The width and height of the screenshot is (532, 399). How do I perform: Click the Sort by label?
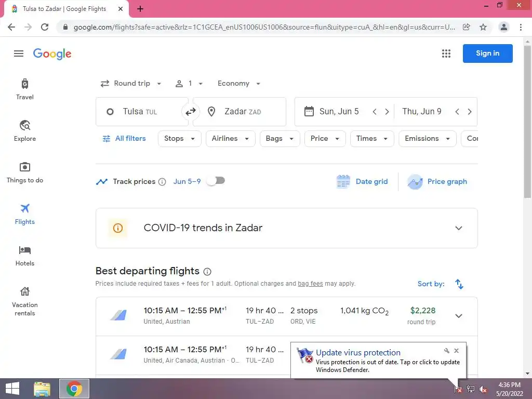(431, 284)
